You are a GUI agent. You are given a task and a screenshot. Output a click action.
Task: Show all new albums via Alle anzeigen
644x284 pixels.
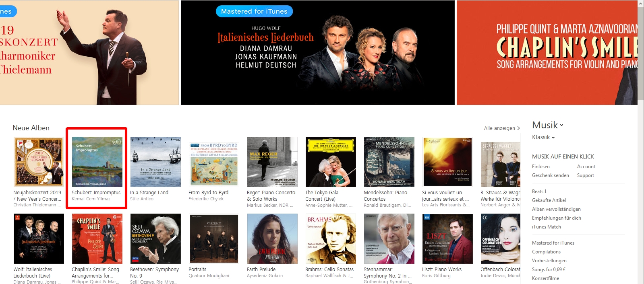point(502,128)
